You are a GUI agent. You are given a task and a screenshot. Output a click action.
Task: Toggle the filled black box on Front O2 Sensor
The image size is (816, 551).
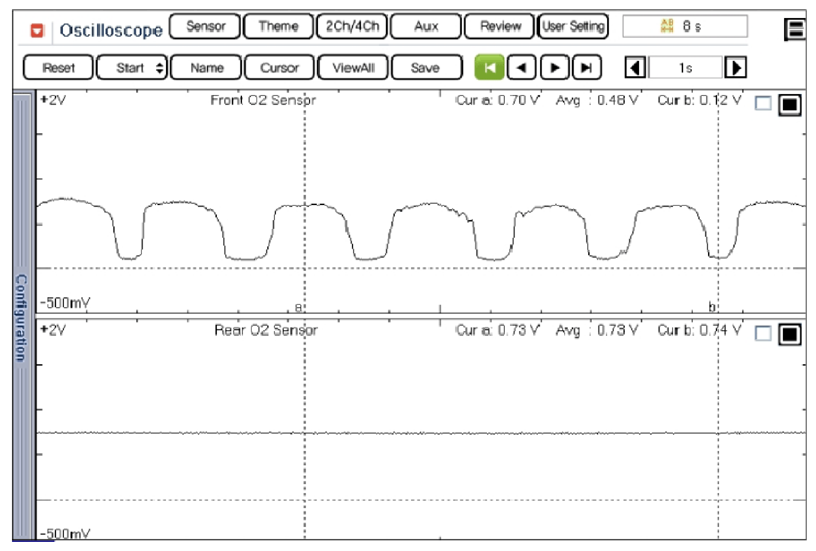789,105
